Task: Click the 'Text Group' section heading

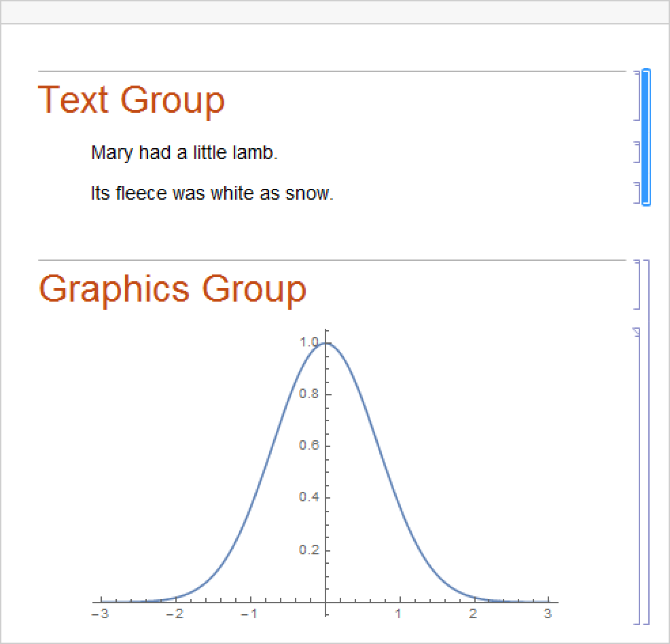Action: click(x=131, y=100)
